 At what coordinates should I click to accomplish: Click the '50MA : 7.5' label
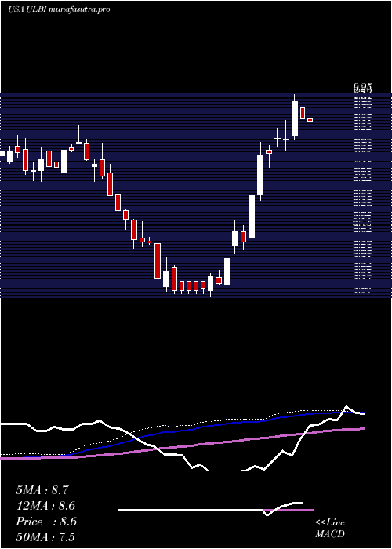(45, 536)
